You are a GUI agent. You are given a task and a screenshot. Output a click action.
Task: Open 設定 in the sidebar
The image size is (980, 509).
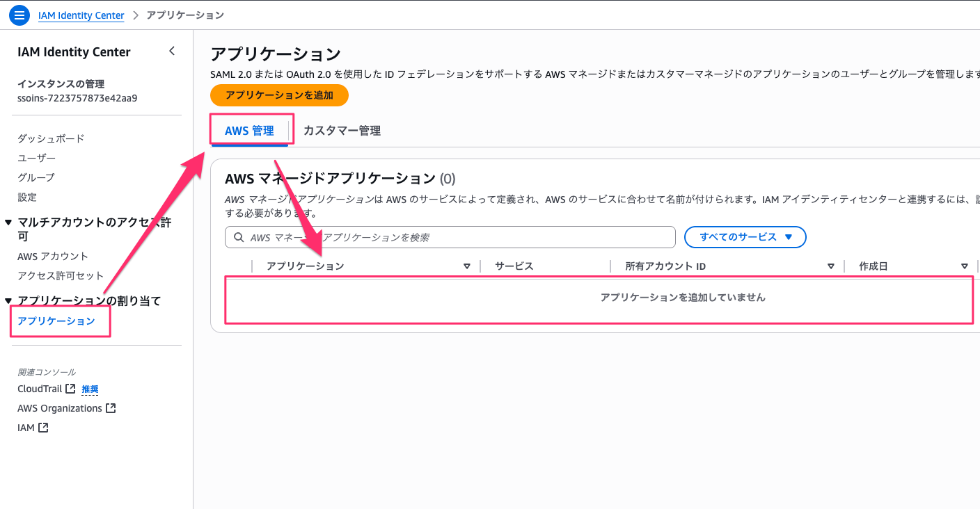pyautogui.click(x=27, y=197)
